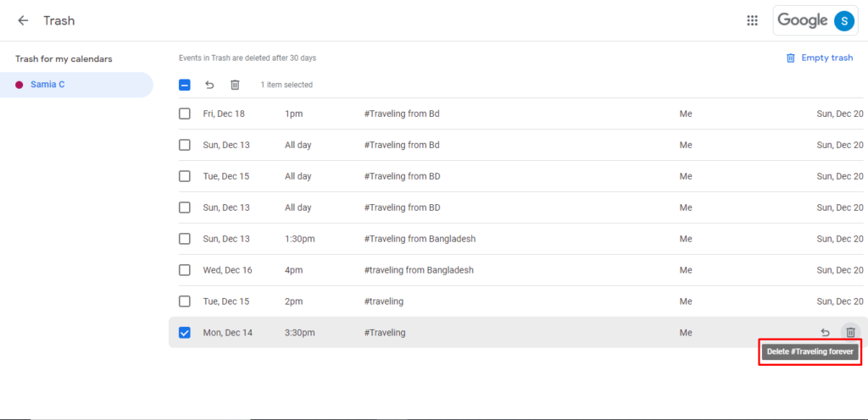
Task: Click Samia C's calendar color dot
Action: click(19, 85)
